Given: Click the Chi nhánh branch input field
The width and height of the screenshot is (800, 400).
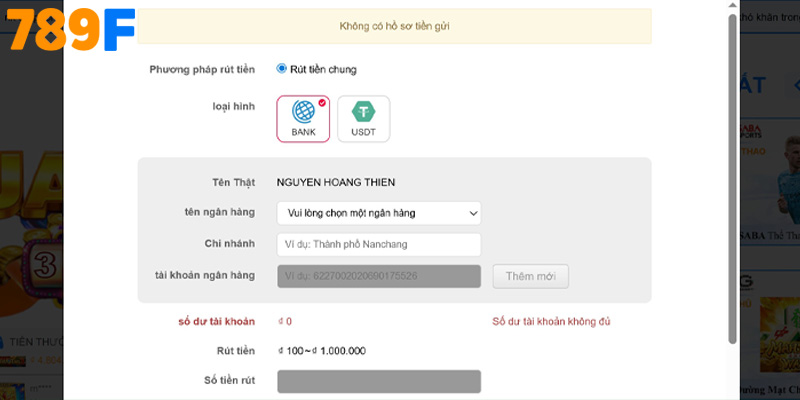Looking at the screenshot, I should (378, 244).
